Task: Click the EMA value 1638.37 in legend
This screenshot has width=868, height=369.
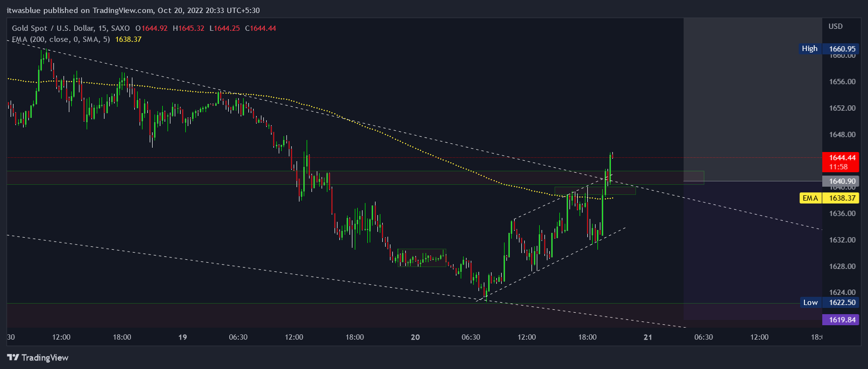Action: [x=128, y=39]
